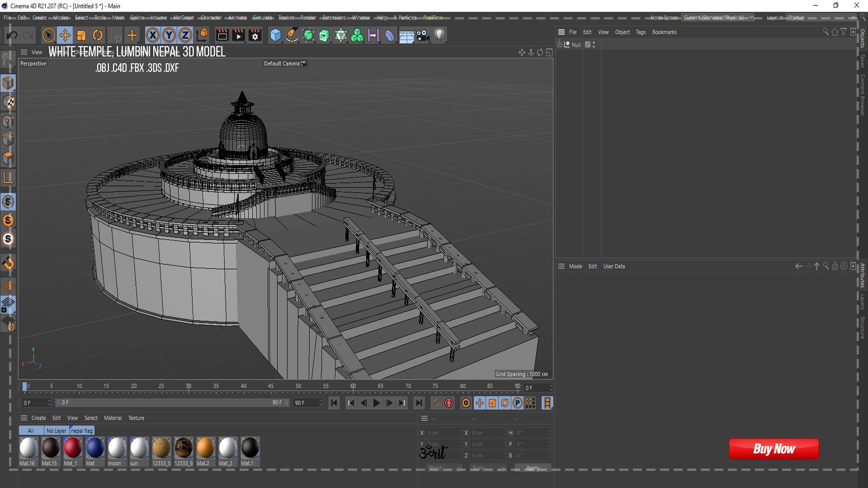Select the Rotate tool
The width and height of the screenshot is (868, 488).
click(x=98, y=35)
